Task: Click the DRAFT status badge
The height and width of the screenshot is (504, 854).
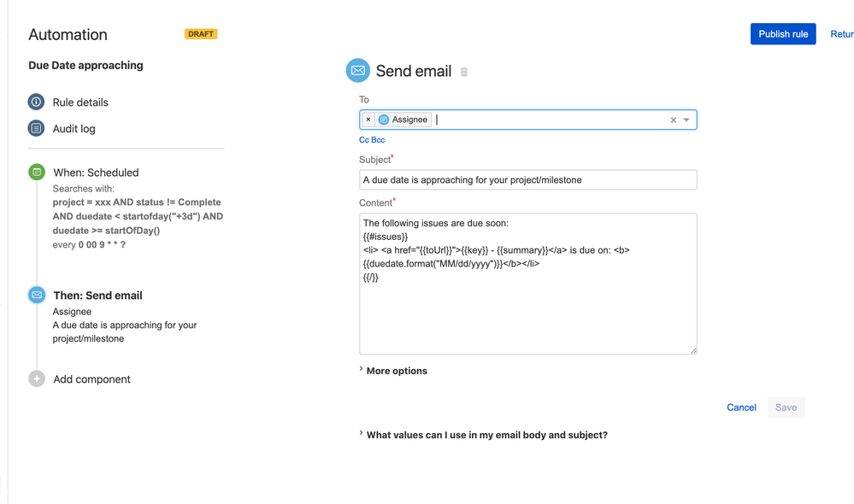Action: click(200, 34)
